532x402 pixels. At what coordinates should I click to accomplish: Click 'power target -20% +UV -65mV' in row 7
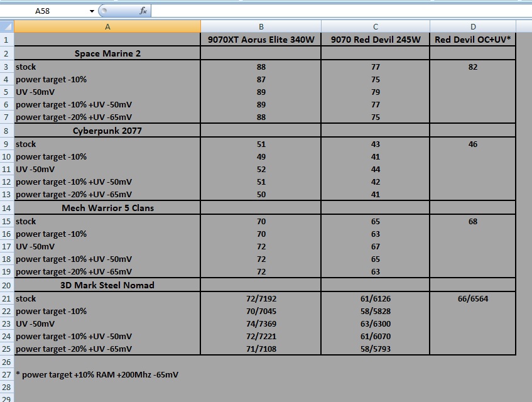73,117
